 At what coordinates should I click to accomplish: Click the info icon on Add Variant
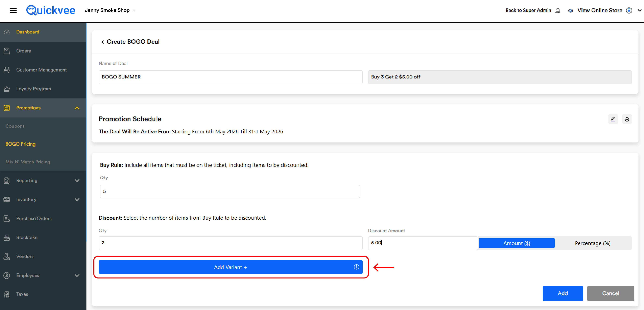tap(356, 267)
